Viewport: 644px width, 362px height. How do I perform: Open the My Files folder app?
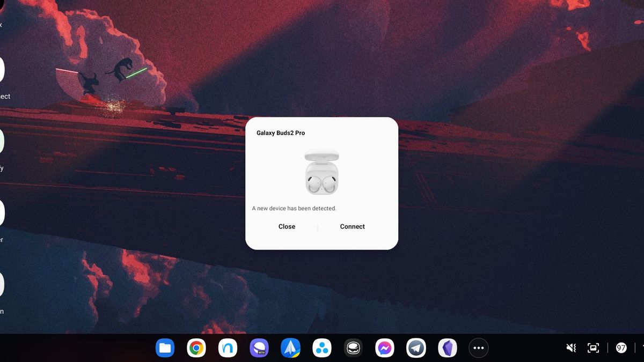[x=165, y=348]
